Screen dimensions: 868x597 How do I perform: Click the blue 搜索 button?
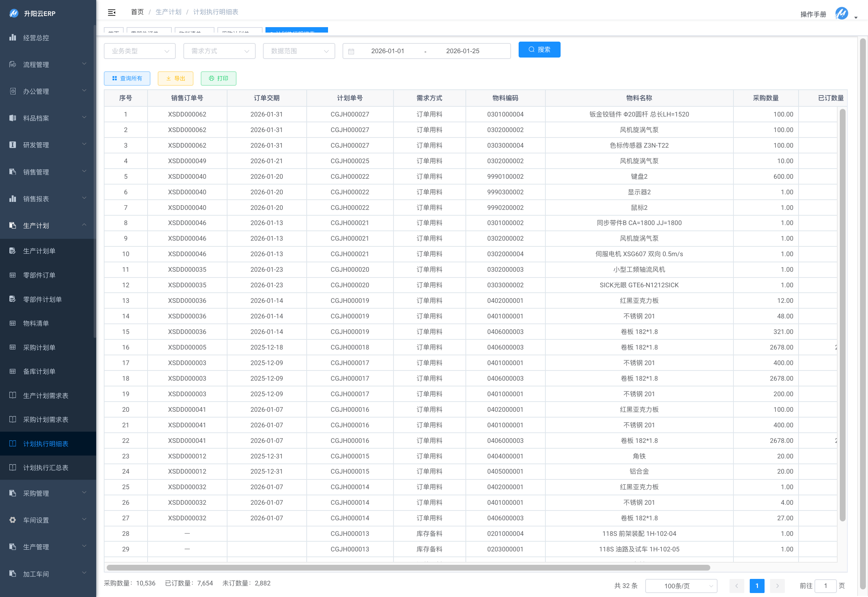click(x=539, y=50)
